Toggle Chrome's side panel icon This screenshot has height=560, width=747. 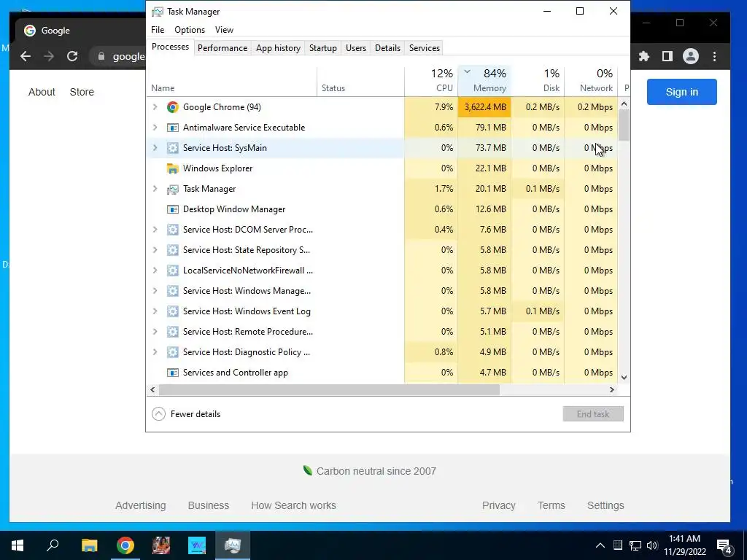click(667, 56)
